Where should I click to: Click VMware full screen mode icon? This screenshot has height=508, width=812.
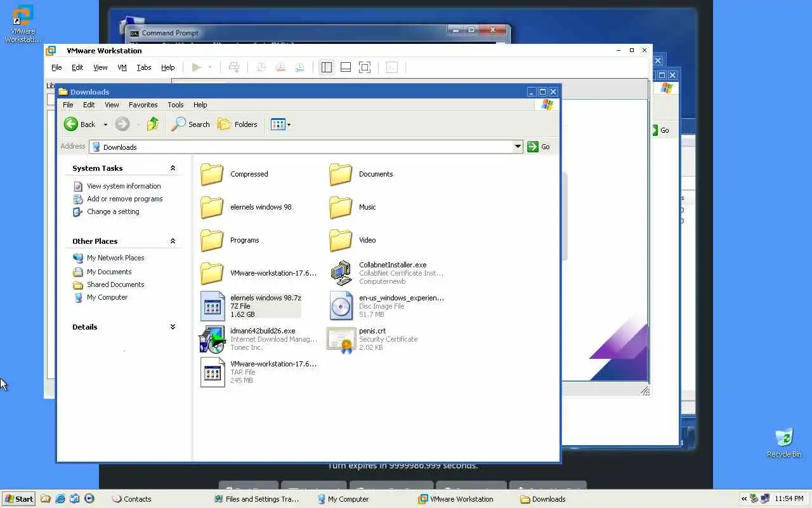365,67
